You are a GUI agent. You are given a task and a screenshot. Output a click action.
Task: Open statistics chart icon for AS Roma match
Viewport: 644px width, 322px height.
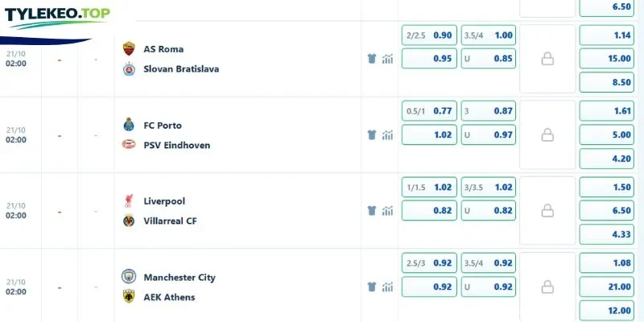coord(387,59)
